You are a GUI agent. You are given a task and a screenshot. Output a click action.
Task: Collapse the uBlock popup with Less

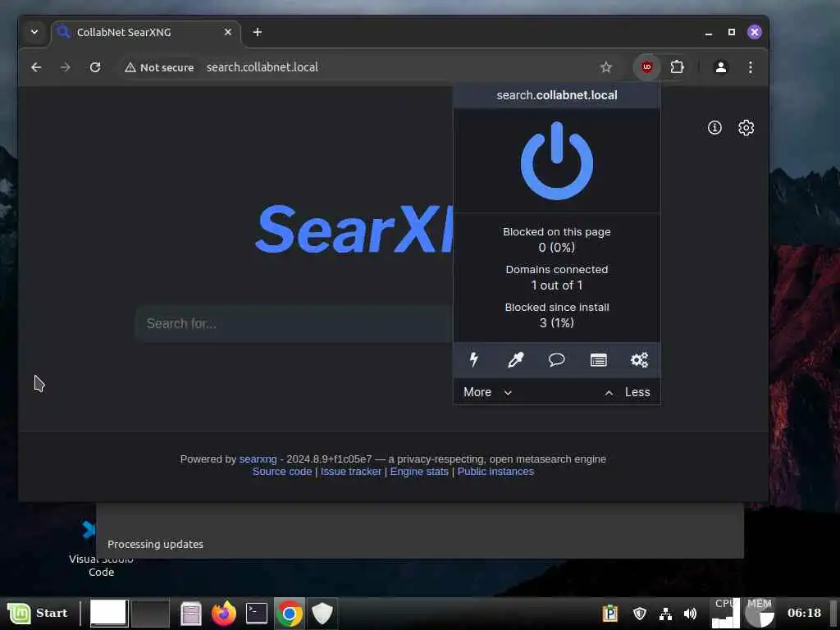(x=628, y=392)
